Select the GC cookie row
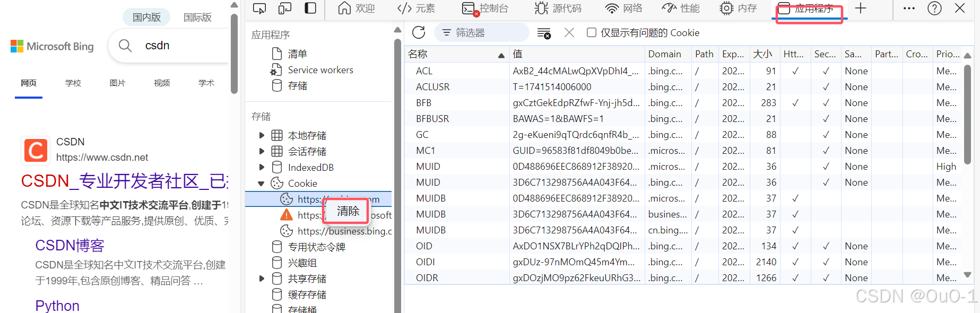This screenshot has height=313, width=980. 683,135
